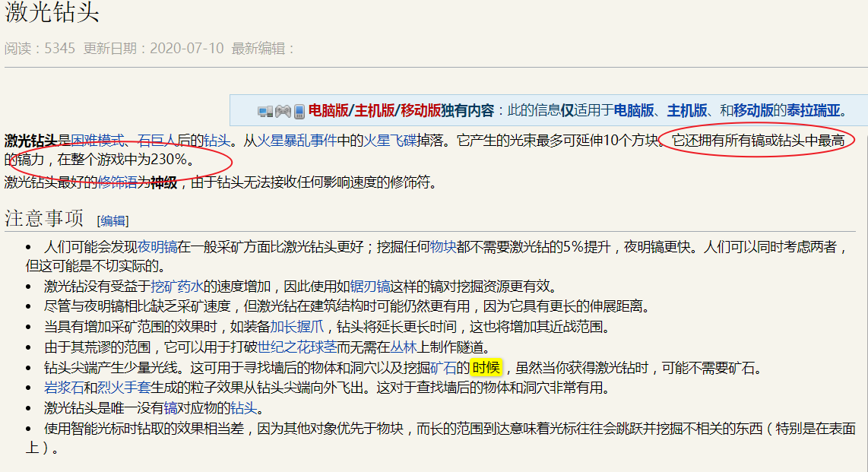This screenshot has width=868, height=472.
Task: Visit the 锯刃镐 link
Action: (x=369, y=287)
